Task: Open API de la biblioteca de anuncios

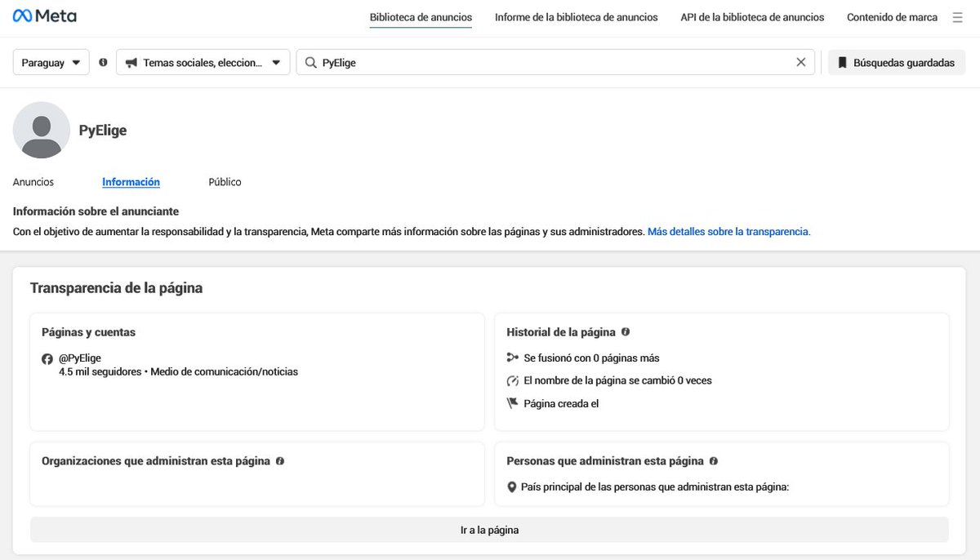Action: pyautogui.click(x=752, y=17)
